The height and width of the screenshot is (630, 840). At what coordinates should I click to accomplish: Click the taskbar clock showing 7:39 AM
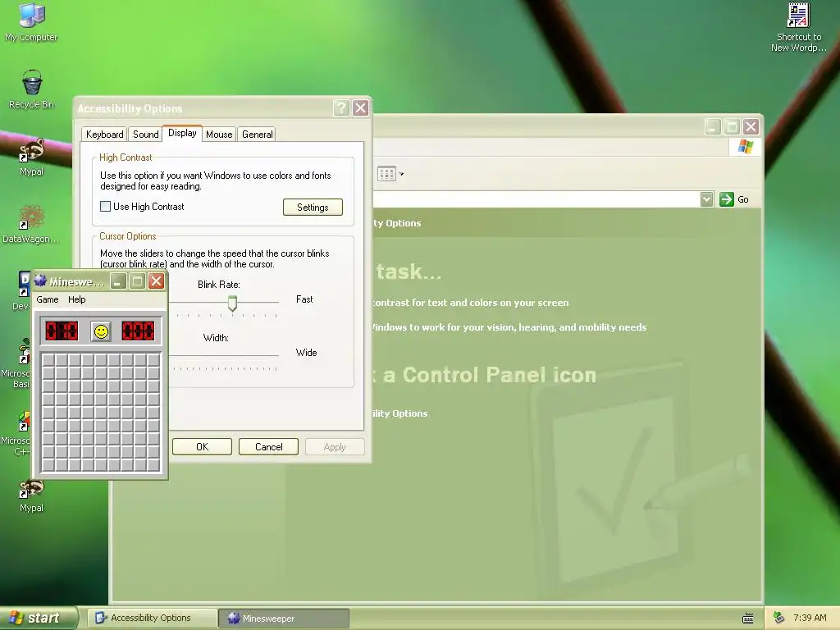tap(810, 618)
